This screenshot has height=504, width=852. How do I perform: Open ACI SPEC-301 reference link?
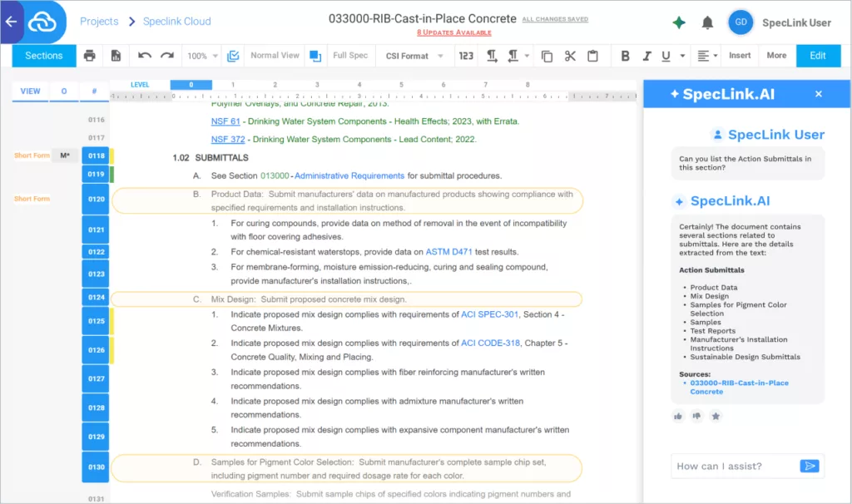point(489,314)
